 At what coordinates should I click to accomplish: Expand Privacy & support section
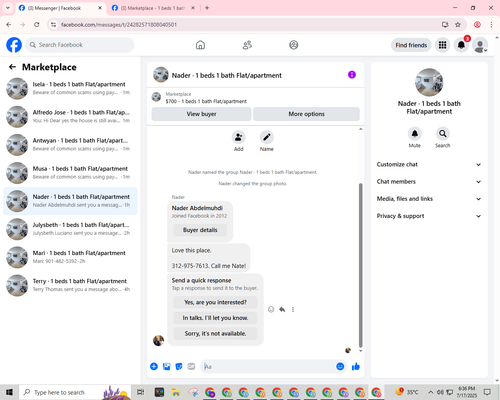(429, 216)
